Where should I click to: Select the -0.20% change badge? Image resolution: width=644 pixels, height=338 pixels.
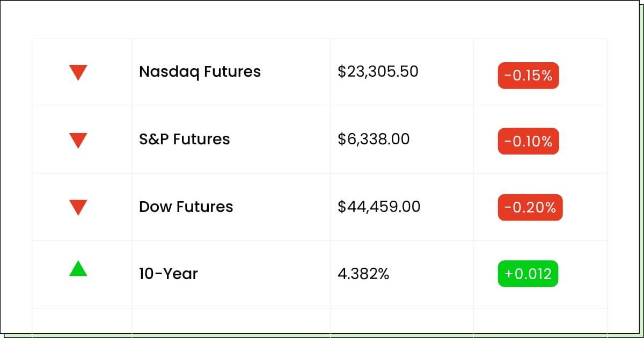tap(530, 208)
